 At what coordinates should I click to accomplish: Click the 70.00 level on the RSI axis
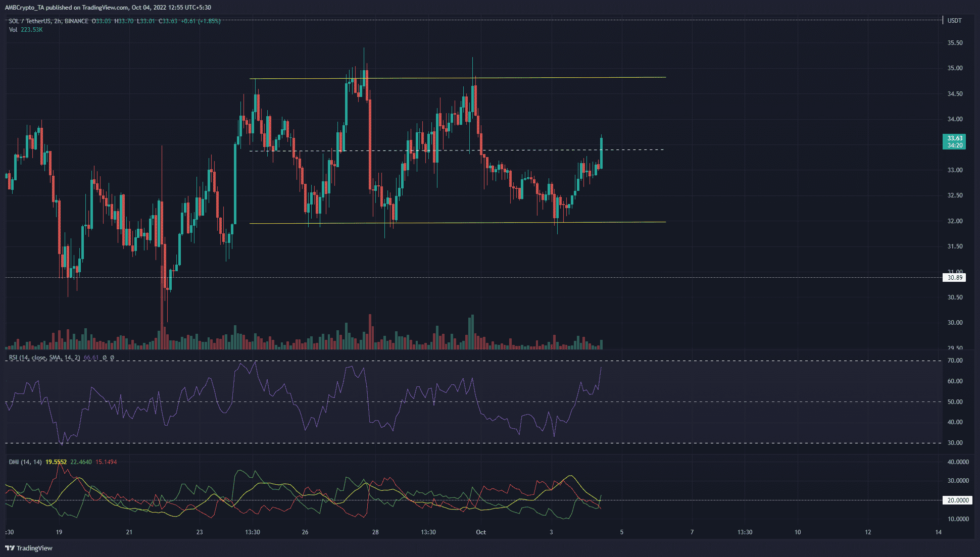(x=954, y=361)
